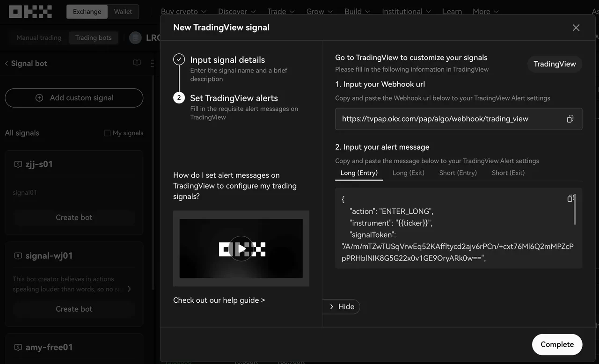Open the Check out our help guide link
Image resolution: width=599 pixels, height=364 pixels.
click(x=219, y=300)
